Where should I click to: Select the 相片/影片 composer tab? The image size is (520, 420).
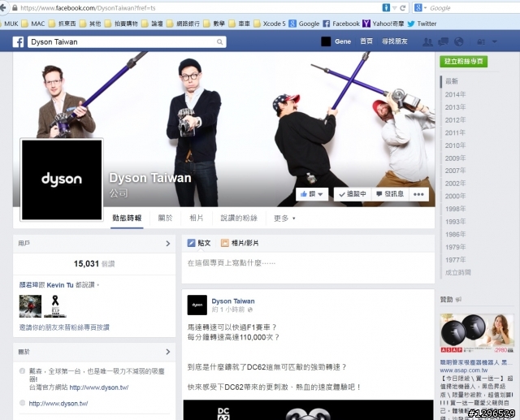tap(240, 243)
